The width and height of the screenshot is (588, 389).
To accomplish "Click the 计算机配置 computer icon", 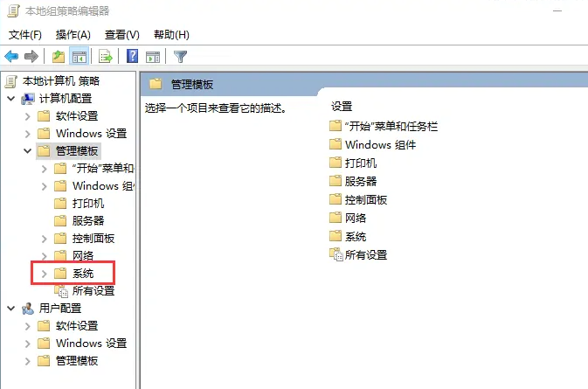I will coord(28,99).
